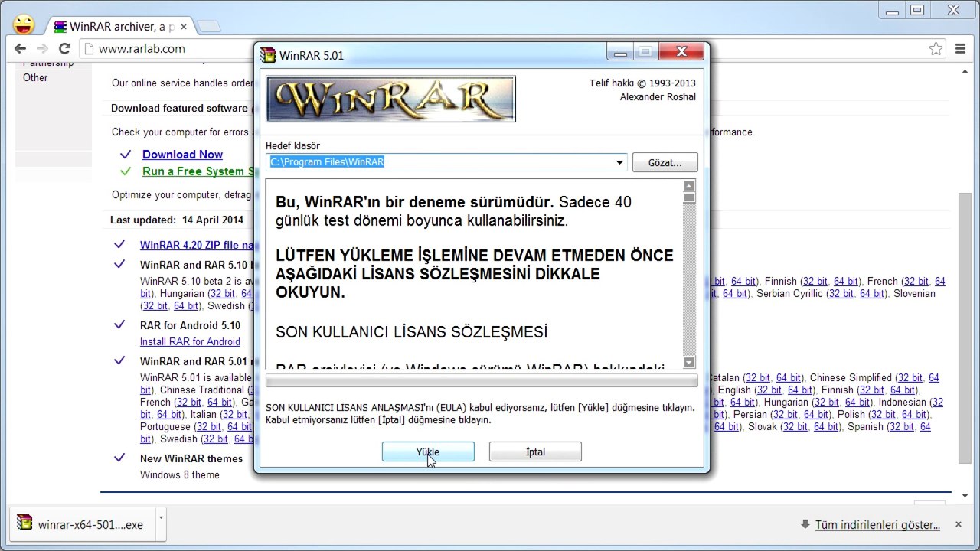Open Tüm indirilenleri göster... link

click(x=877, y=525)
